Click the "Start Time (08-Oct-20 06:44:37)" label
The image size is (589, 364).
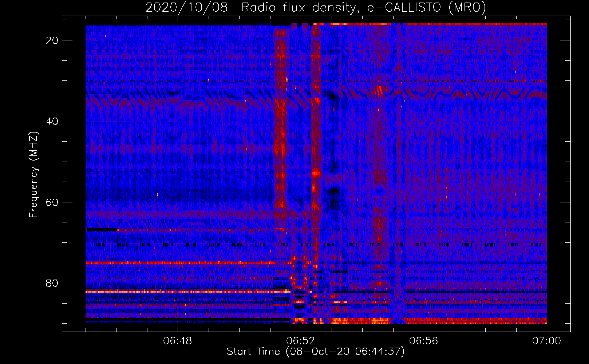click(316, 352)
